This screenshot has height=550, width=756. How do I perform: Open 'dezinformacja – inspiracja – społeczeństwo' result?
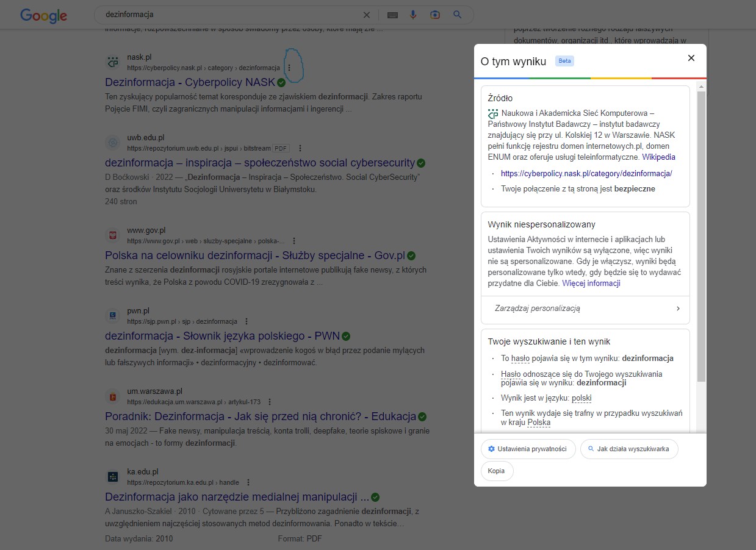tap(260, 163)
